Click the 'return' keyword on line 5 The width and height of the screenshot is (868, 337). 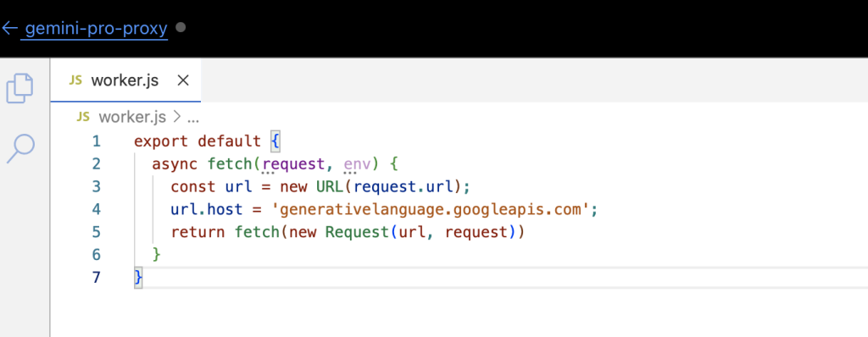(198, 232)
